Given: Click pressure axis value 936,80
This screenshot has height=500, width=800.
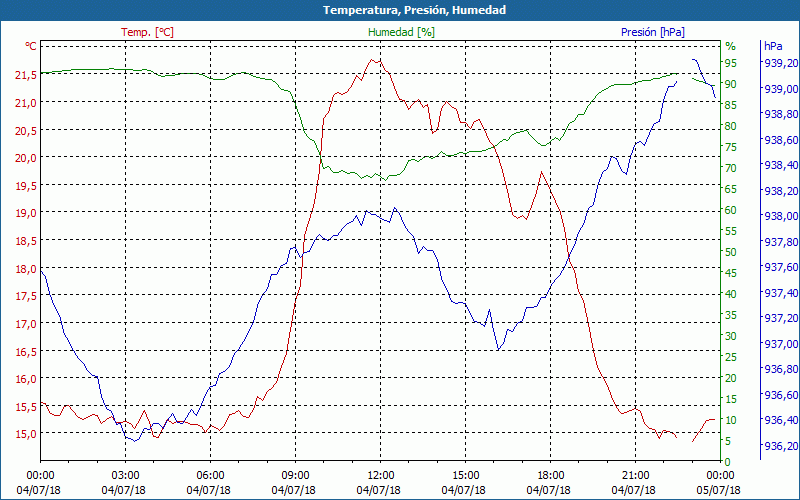Looking at the screenshot, I should 779,369.
